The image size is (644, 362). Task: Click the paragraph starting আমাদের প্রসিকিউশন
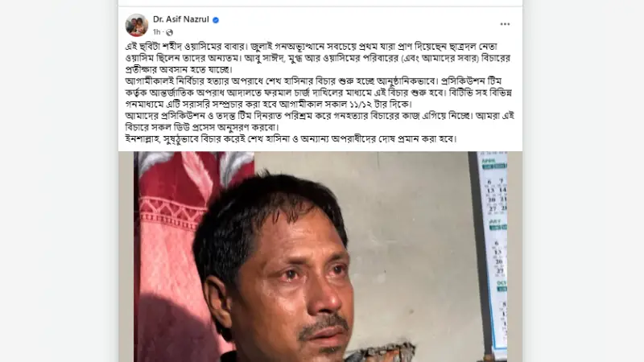tap(320, 121)
